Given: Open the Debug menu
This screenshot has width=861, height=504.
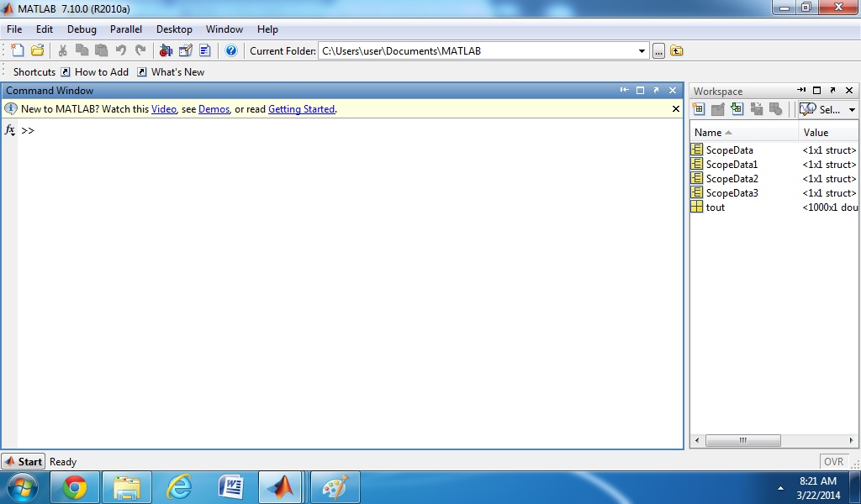Looking at the screenshot, I should click(82, 29).
